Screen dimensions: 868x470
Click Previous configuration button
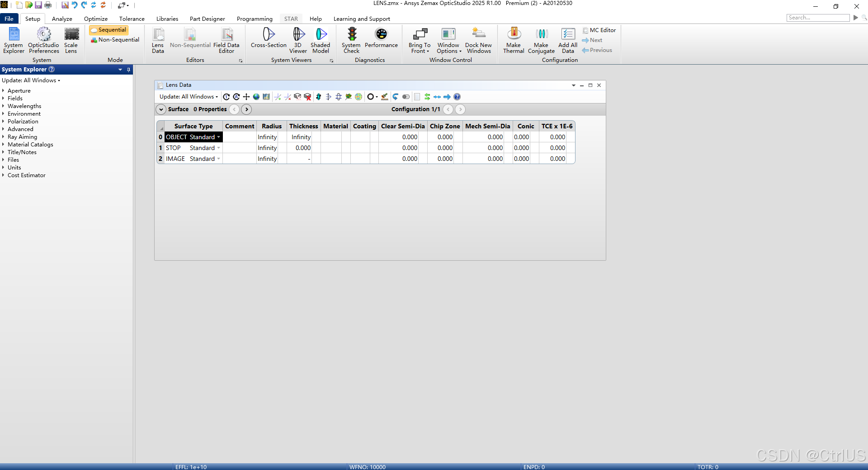597,50
